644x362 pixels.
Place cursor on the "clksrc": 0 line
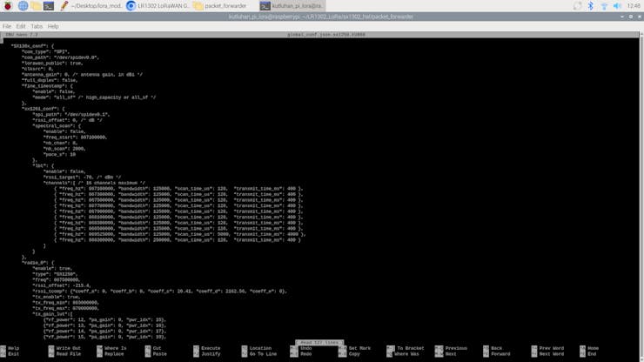click(37, 69)
